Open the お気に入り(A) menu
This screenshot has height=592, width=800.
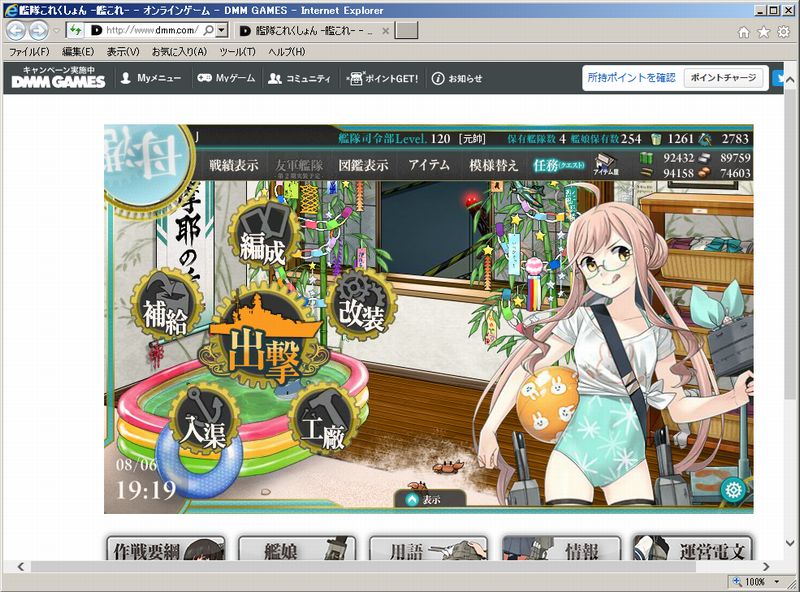click(179, 52)
